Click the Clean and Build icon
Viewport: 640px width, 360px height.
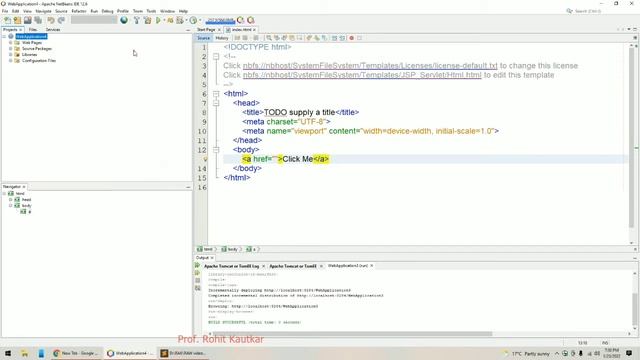pyautogui.click(x=147, y=20)
